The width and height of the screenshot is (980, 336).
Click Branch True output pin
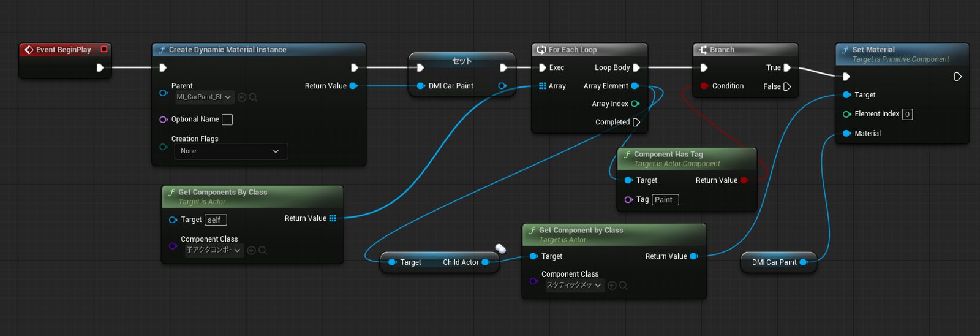[788, 67]
